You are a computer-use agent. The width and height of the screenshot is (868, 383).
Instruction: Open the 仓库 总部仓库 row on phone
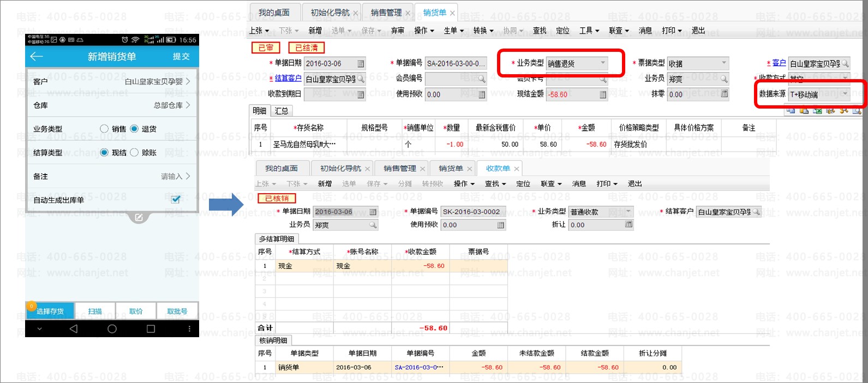(x=112, y=105)
